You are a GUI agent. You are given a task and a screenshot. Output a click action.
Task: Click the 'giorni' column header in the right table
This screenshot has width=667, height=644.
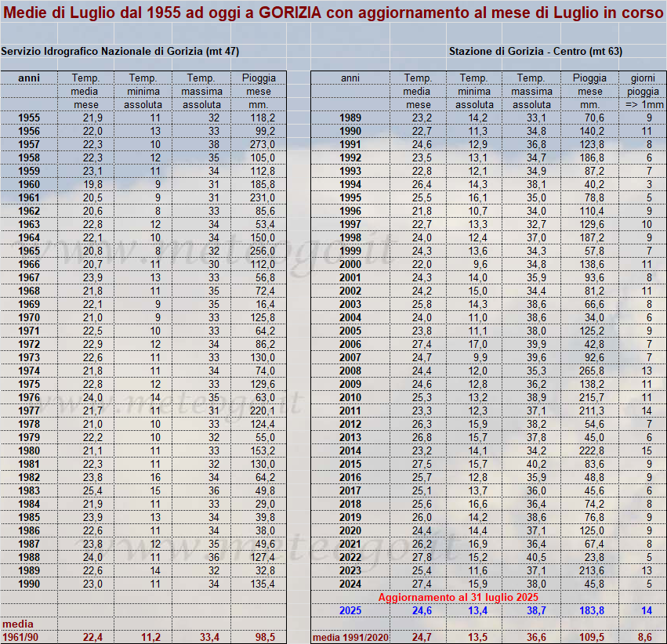(643, 78)
